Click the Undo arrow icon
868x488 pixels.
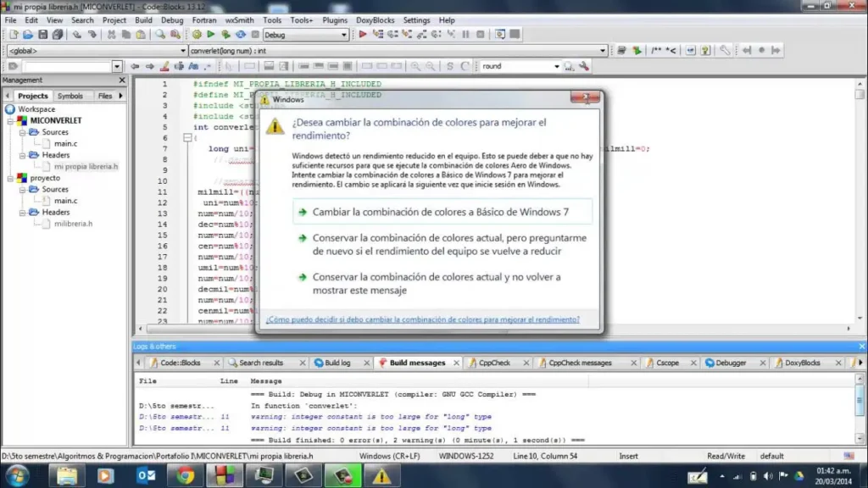76,35
